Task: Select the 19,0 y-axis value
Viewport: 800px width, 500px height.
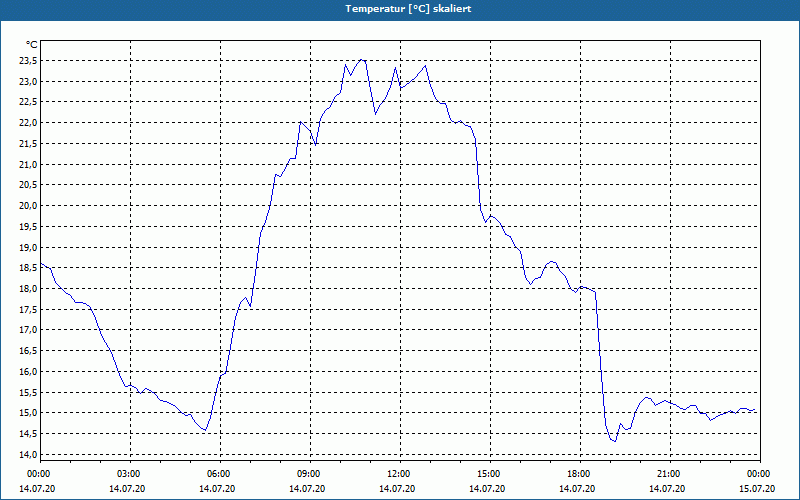Action: click(x=28, y=247)
